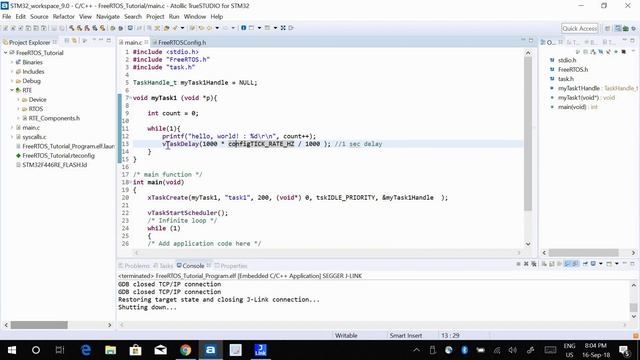Screen dimensions: 640x360
Task: Expand the Binaries folder
Action: tap(12, 62)
